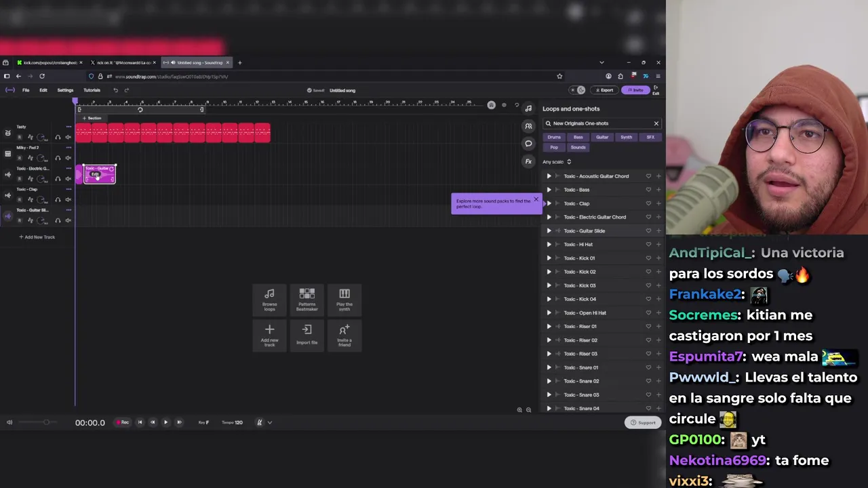Open the Support button

tap(643, 422)
